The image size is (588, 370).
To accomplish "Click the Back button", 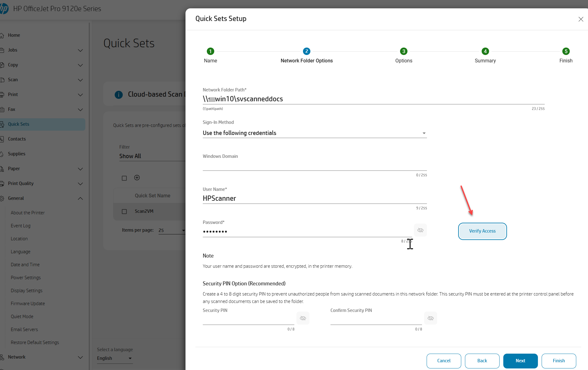I will tap(482, 361).
